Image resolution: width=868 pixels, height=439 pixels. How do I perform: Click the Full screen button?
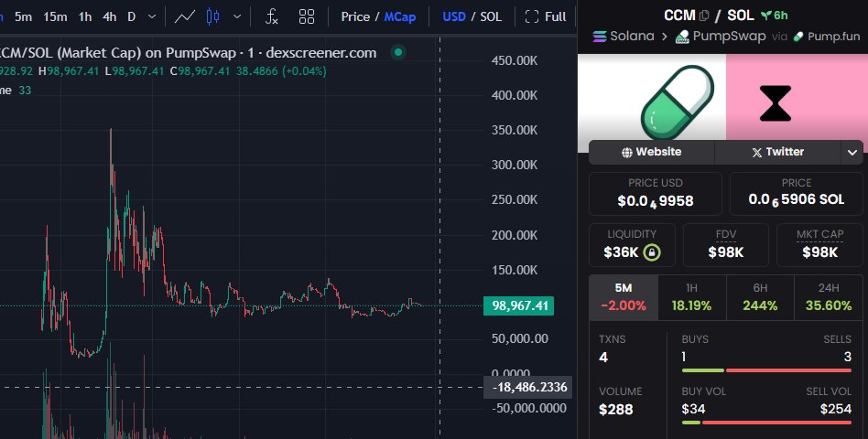[x=546, y=16]
